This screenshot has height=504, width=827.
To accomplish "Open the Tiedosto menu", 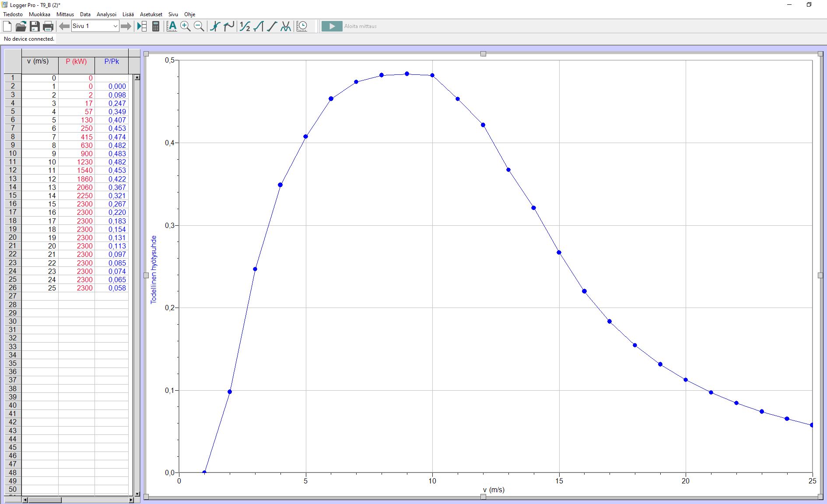I will 13,14.
